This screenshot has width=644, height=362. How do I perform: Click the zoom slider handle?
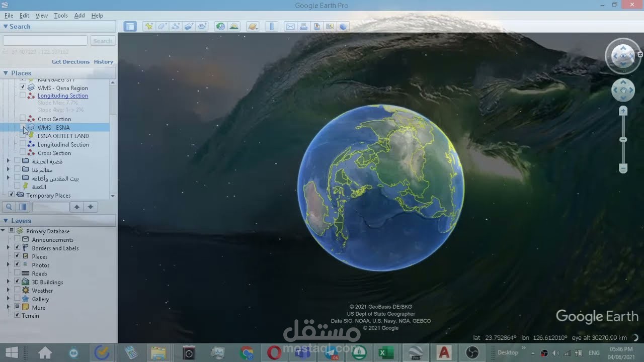tap(623, 139)
